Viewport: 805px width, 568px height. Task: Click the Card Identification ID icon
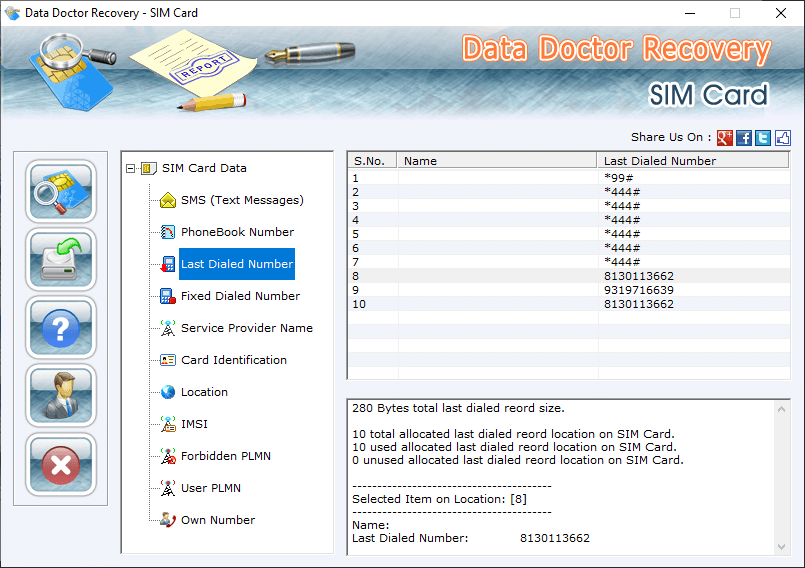click(x=168, y=360)
